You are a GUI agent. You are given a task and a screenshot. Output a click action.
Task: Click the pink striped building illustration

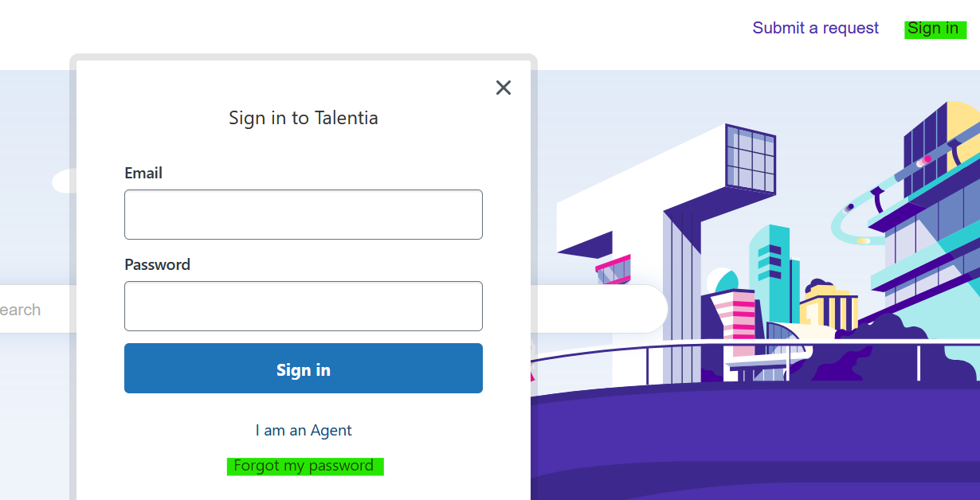tap(733, 322)
